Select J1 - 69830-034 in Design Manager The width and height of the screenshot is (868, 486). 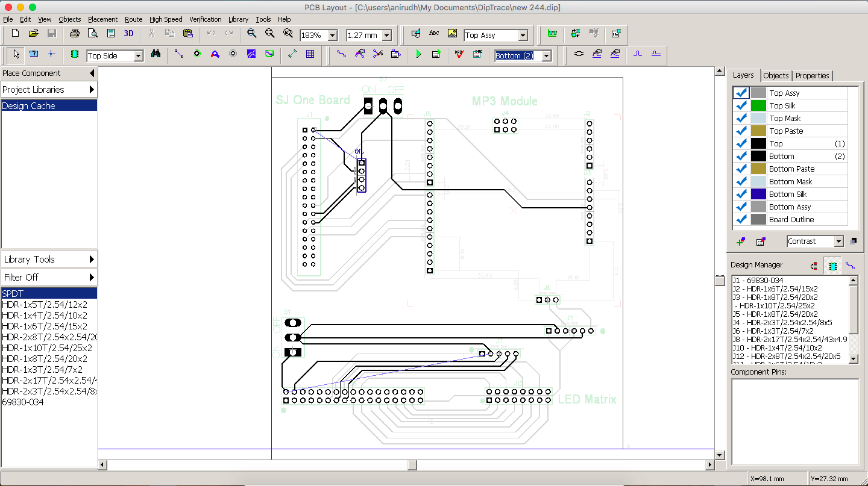point(790,280)
